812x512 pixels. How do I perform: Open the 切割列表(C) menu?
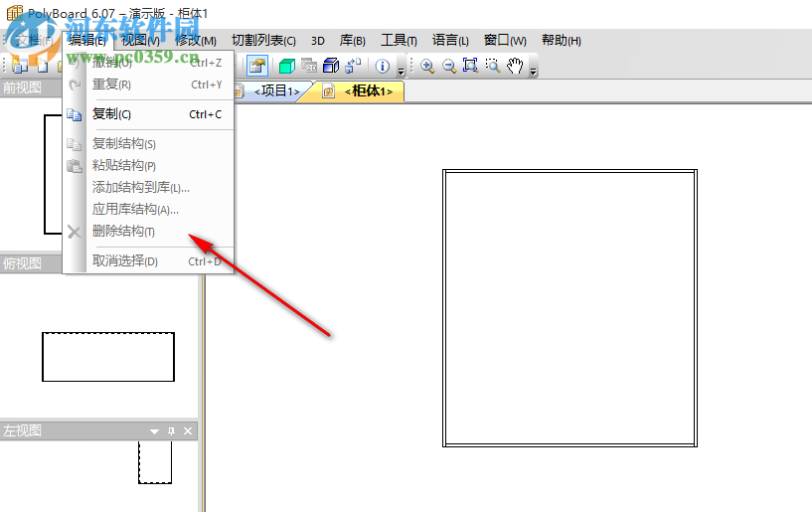263,41
